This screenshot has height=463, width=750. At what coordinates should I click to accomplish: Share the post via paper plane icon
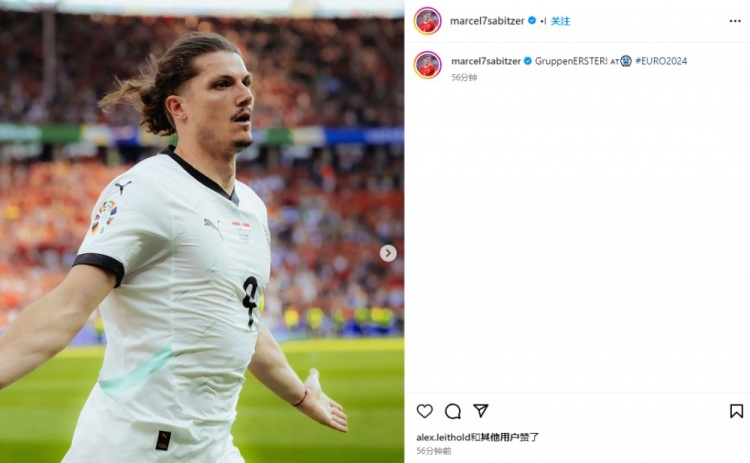point(480,410)
